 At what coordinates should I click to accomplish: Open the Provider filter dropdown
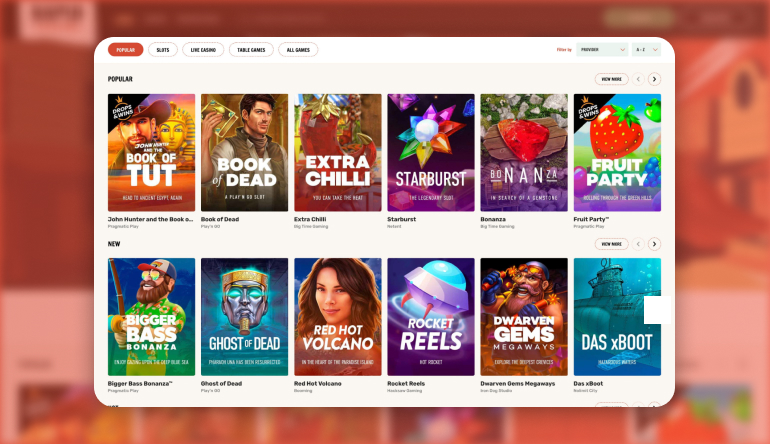pos(602,49)
